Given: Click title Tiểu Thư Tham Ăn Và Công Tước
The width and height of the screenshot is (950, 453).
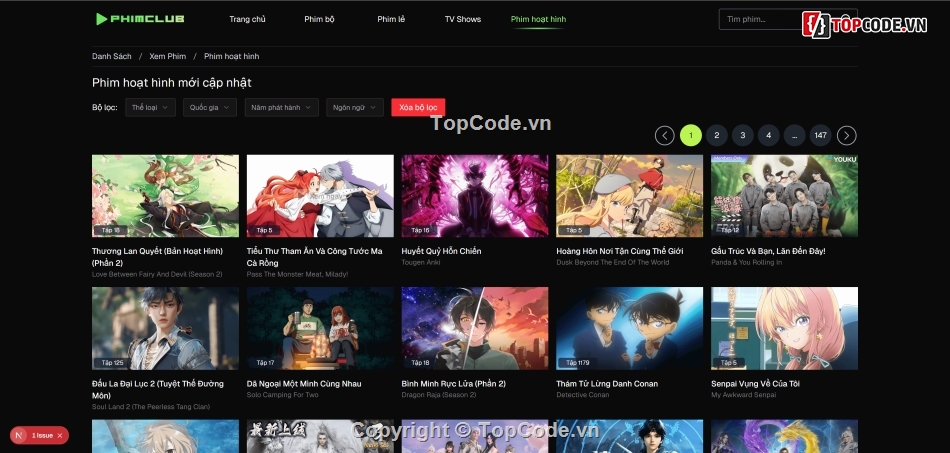Looking at the screenshot, I should click(x=314, y=257).
